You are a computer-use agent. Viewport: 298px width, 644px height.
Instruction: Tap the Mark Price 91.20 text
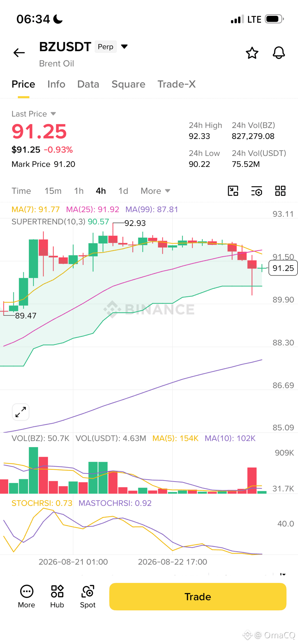(x=43, y=164)
